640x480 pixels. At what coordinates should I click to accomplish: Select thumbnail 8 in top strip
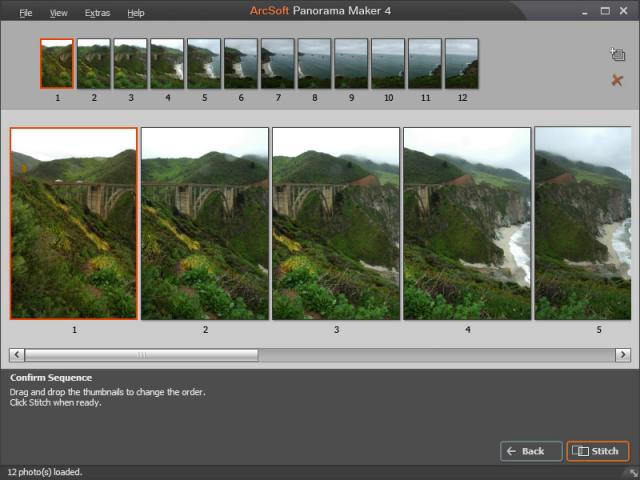(314, 63)
